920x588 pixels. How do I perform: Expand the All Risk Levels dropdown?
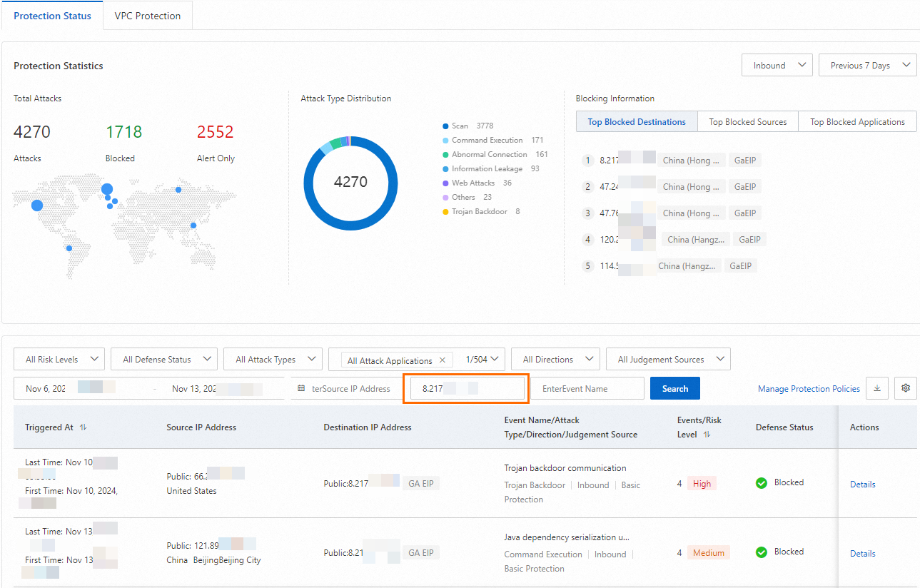[x=59, y=360]
